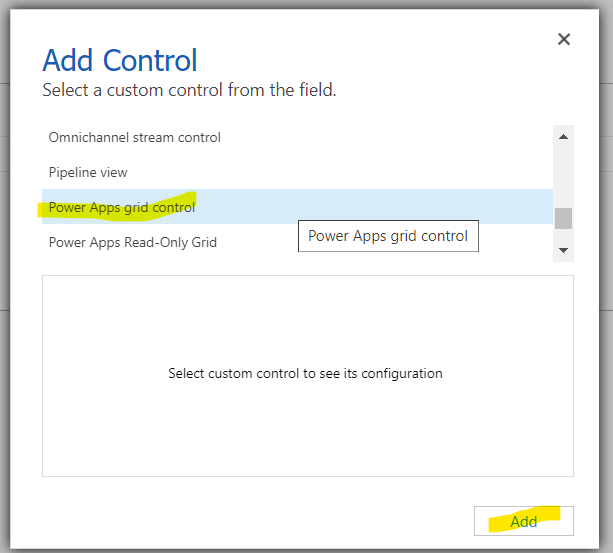
Task: Click the control list scrollbar thumb
Action: coord(563,218)
